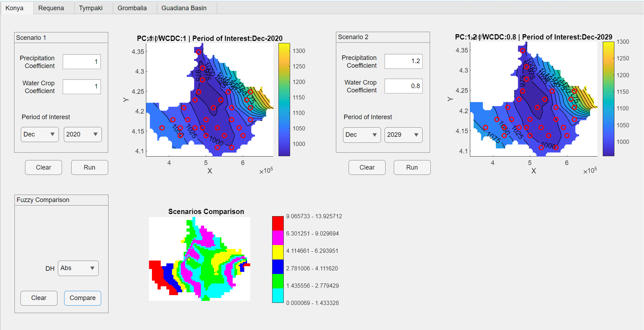
Task: Open Scenario 2 month dropdown showing Dec
Action: (x=362, y=135)
